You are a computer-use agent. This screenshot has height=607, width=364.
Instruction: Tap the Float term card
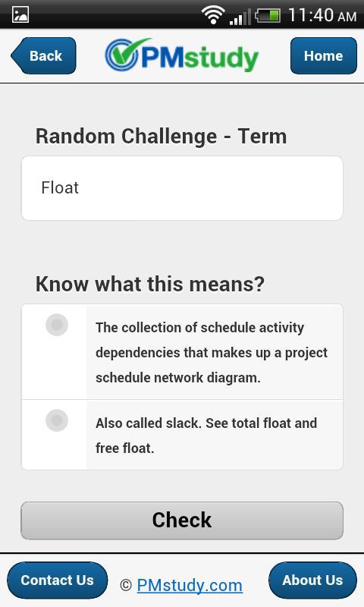[182, 188]
